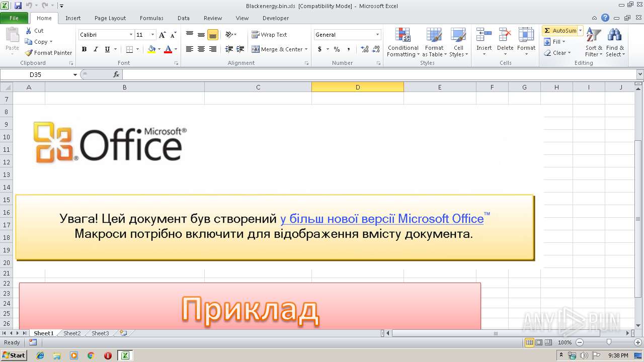The image size is (644, 362).
Task: Open the Format cells menu
Action: [x=526, y=43]
